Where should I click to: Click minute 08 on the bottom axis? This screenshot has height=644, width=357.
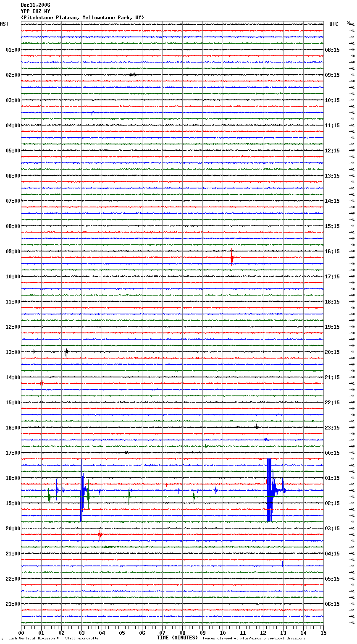(x=183, y=633)
